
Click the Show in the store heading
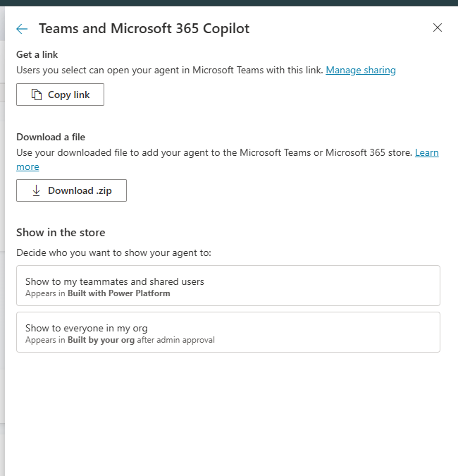click(x=61, y=232)
